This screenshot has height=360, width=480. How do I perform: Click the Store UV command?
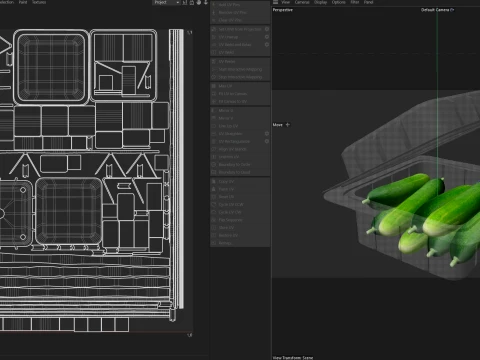click(240, 228)
